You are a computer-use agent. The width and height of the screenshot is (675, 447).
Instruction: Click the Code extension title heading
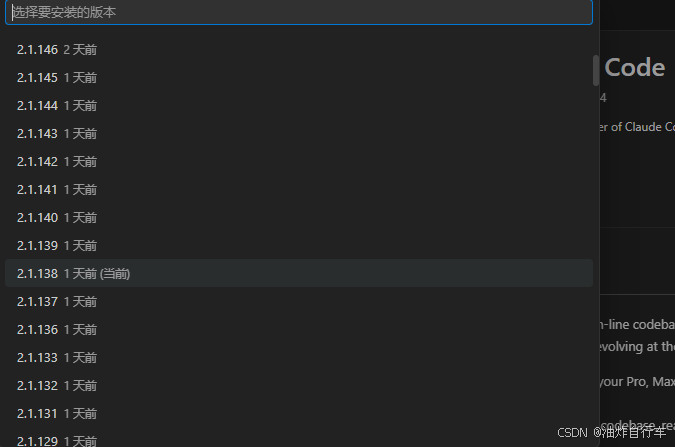coord(635,68)
